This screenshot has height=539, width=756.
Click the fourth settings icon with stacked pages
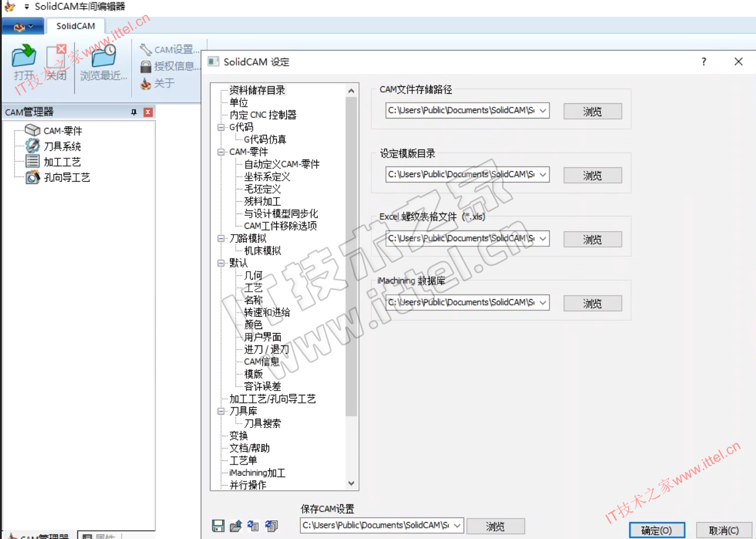pos(271,526)
